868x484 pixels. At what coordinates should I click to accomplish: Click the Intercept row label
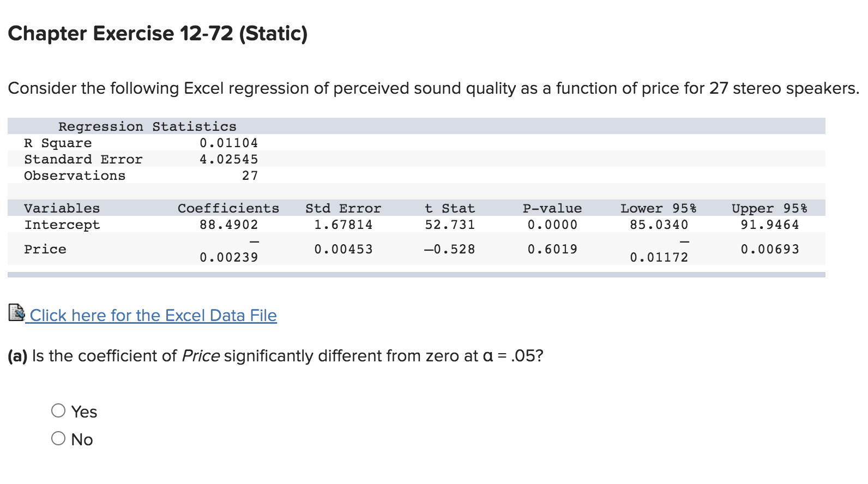62,224
